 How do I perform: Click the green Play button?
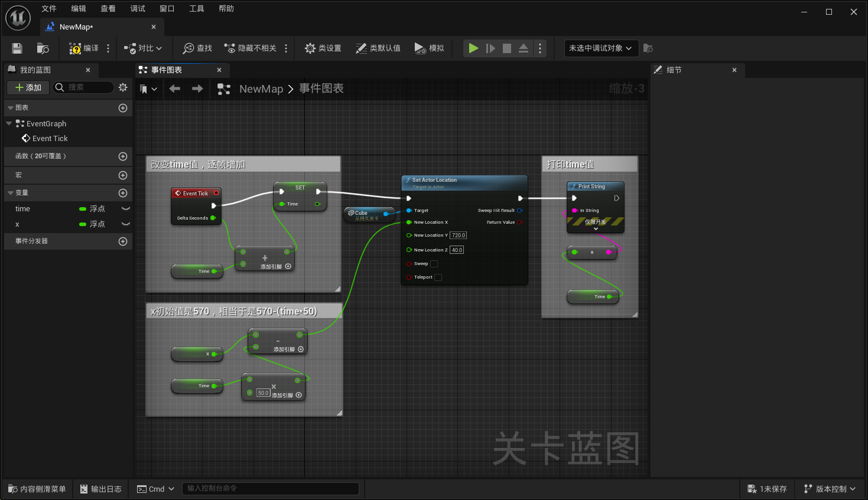(x=473, y=48)
